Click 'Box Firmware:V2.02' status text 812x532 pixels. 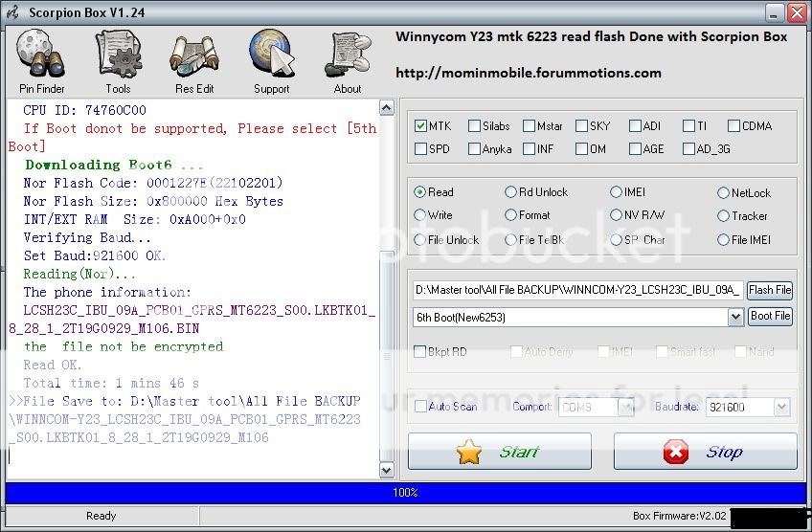(x=680, y=516)
